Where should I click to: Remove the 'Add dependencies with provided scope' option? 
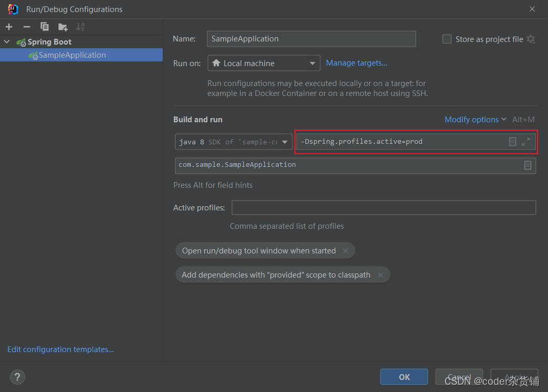[x=381, y=275]
